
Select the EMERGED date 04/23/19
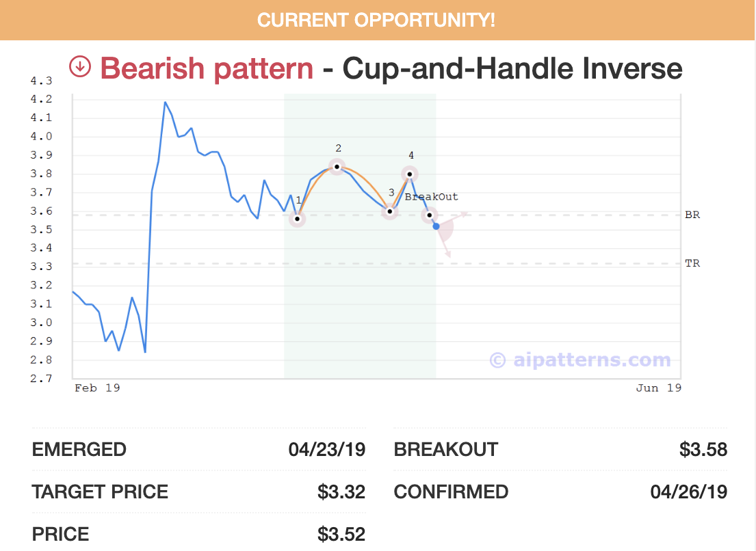pyautogui.click(x=326, y=450)
